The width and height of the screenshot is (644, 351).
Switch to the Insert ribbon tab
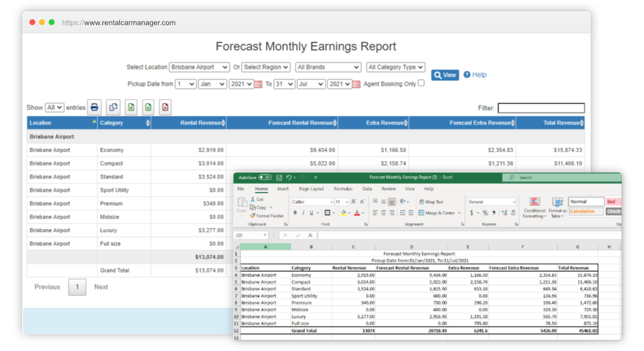click(x=283, y=188)
